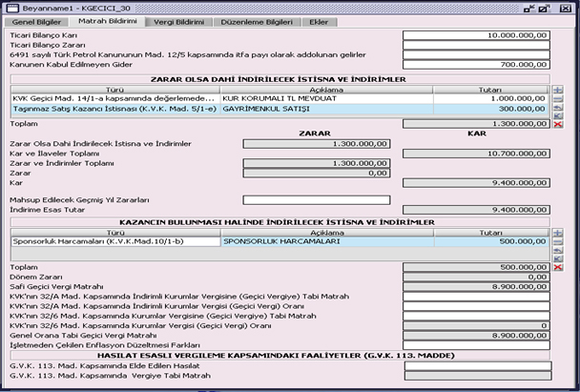This screenshot has width=580, height=392.
Task: Click the minus icon beside the Sponsorluk table
Action: tap(558, 244)
